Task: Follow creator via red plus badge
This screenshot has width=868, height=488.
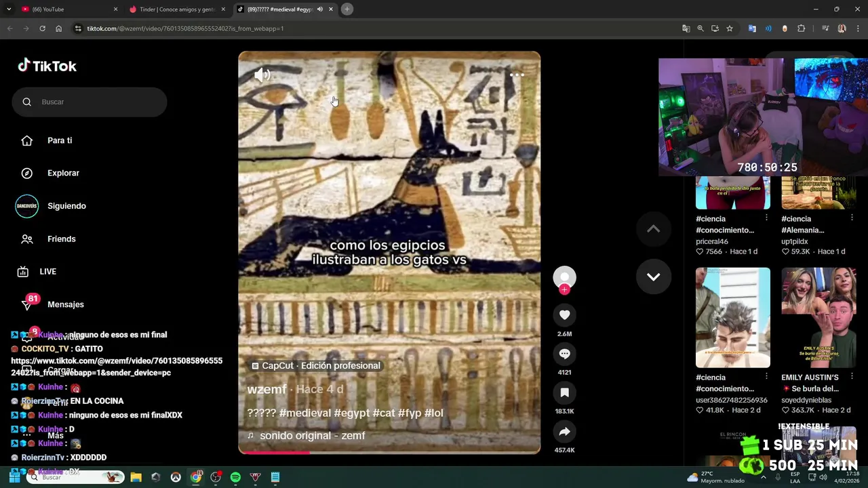Action: click(564, 289)
